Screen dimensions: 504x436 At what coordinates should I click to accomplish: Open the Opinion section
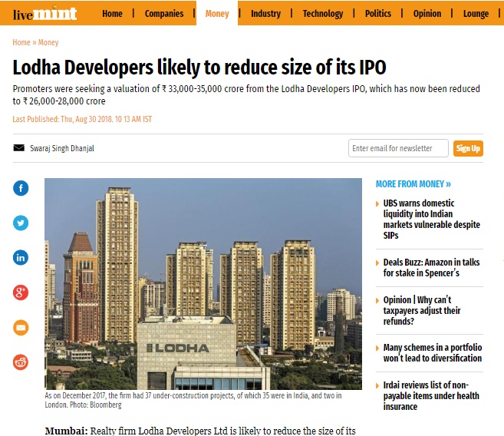(427, 14)
